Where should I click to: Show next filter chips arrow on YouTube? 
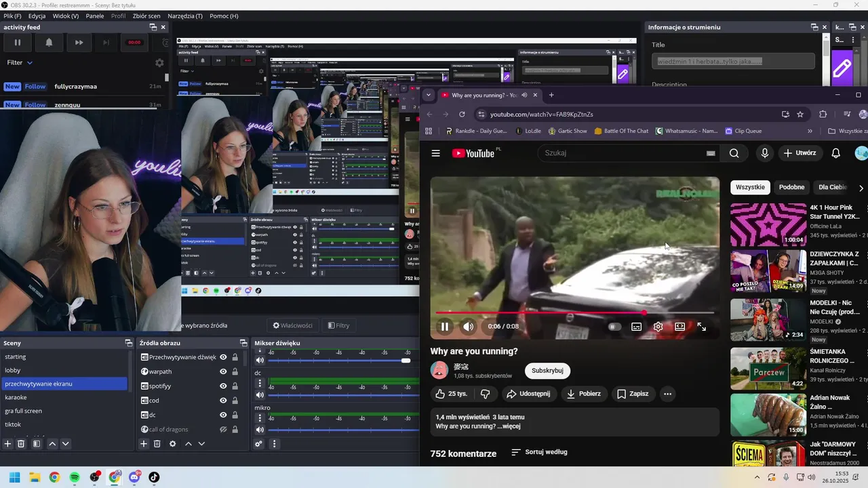point(861,188)
